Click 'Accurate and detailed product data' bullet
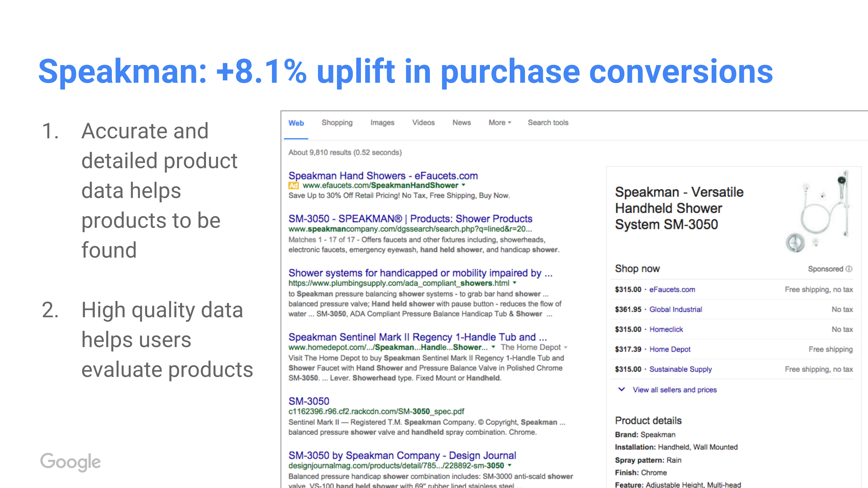868x488 pixels. click(159, 190)
